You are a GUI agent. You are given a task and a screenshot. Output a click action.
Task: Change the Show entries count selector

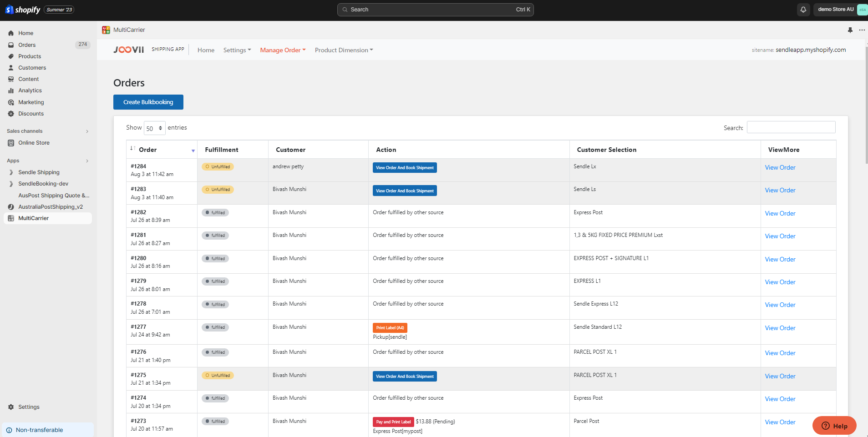154,128
